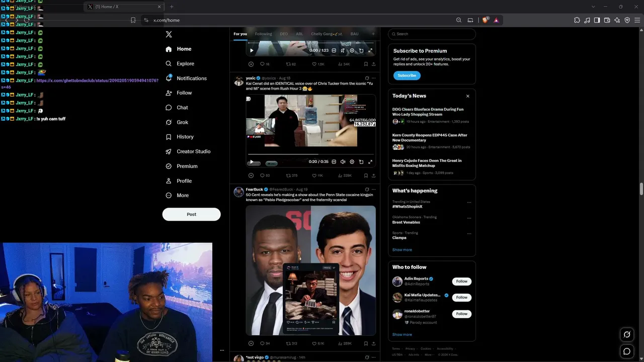Open options for the Brent Venables trend
This screenshot has height=362, width=644.
point(469,218)
